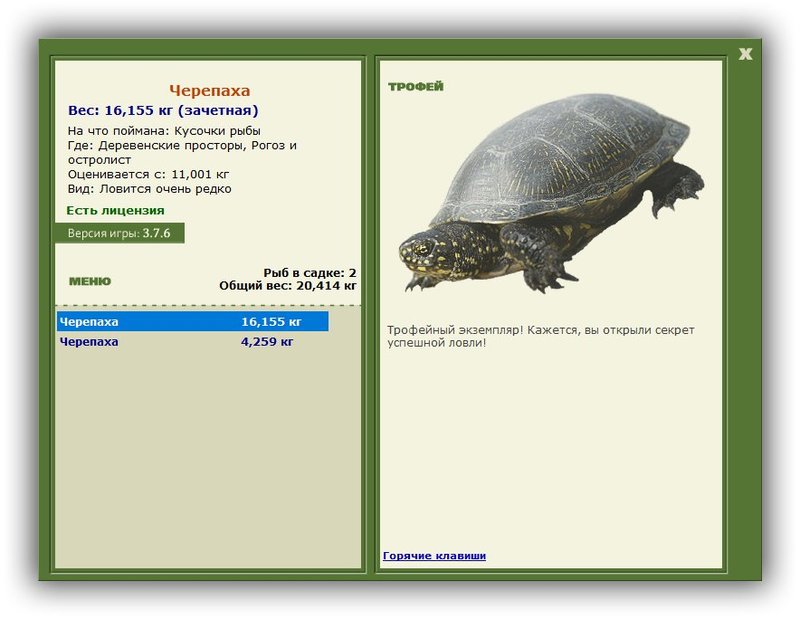Click the Рыб в садке: 2 counter
The image size is (800, 619).
click(x=310, y=273)
